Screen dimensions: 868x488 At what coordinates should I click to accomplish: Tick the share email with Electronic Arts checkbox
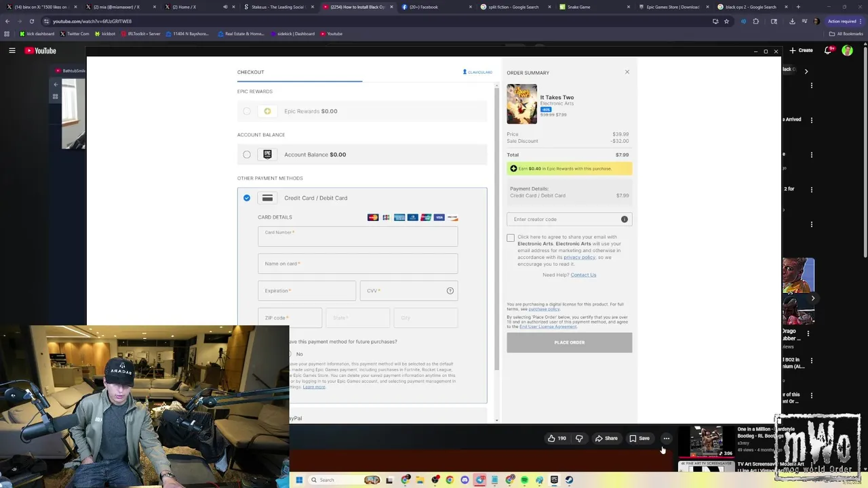coord(511,238)
